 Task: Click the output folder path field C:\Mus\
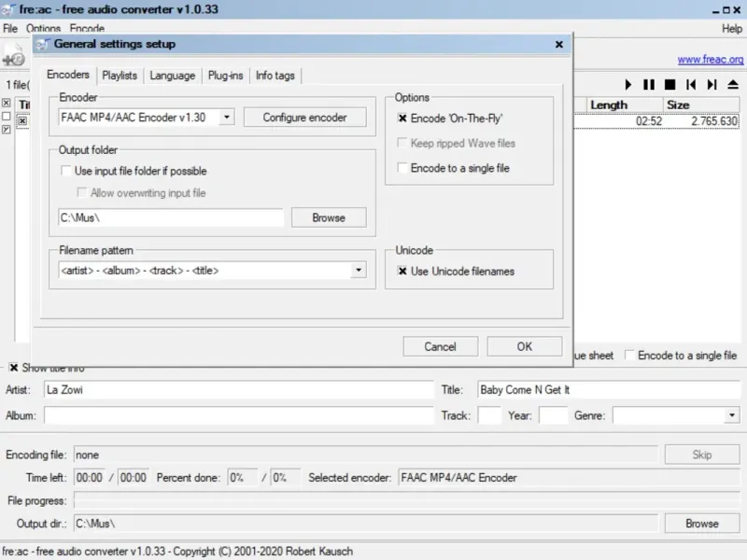171,217
